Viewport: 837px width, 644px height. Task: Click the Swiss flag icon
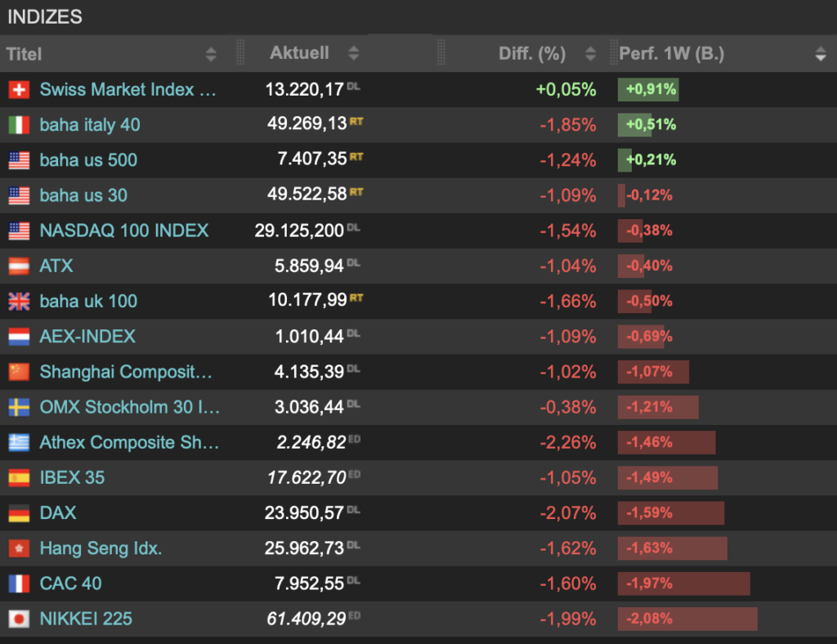19,90
